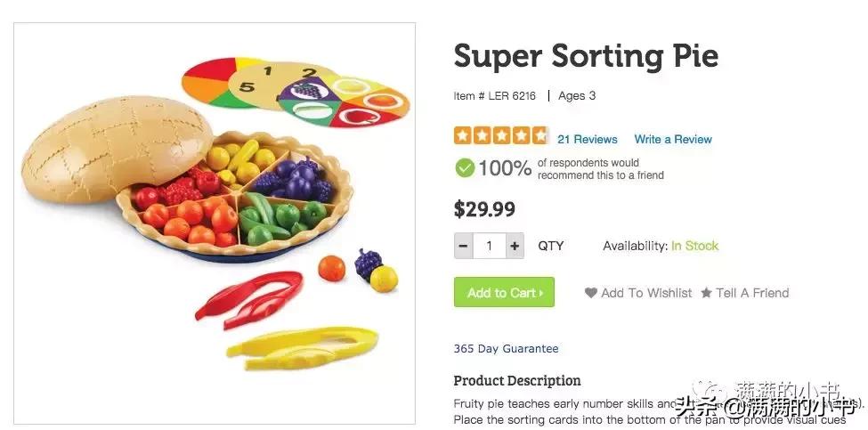Click the fifth half-filled rating star

click(x=539, y=136)
